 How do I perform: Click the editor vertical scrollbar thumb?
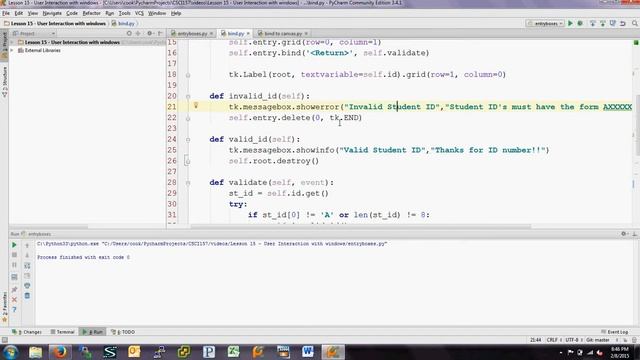tap(637, 124)
